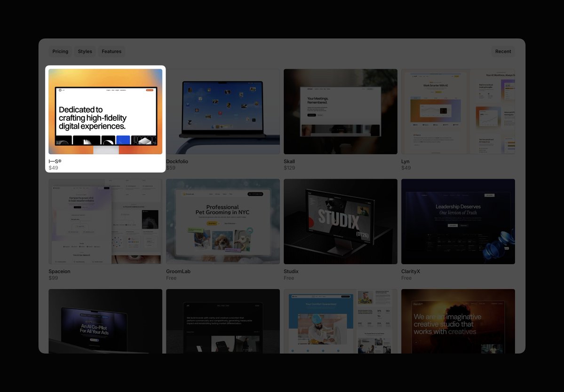Screen dimensions: 564x392
Task: Click the $99 price under Spaceion
Action: point(53,278)
